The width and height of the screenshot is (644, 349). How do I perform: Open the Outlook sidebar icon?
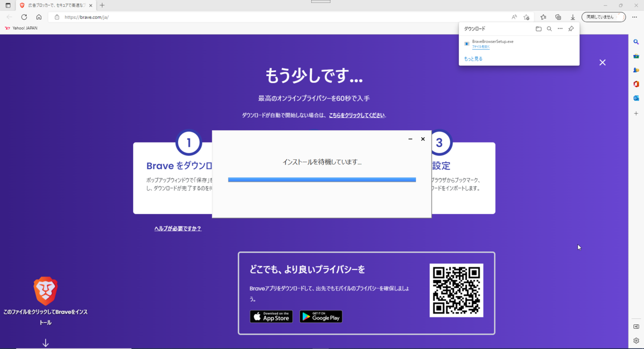pyautogui.click(x=636, y=98)
